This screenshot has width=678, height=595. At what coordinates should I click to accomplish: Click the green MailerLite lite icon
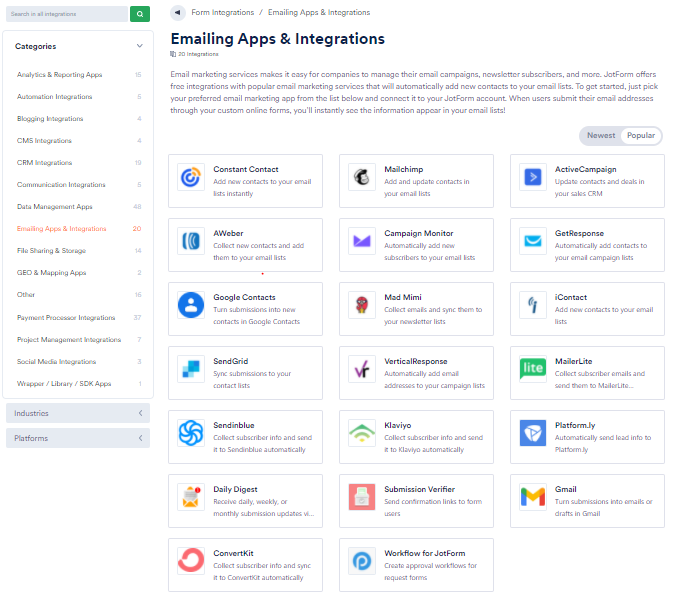pyautogui.click(x=532, y=369)
